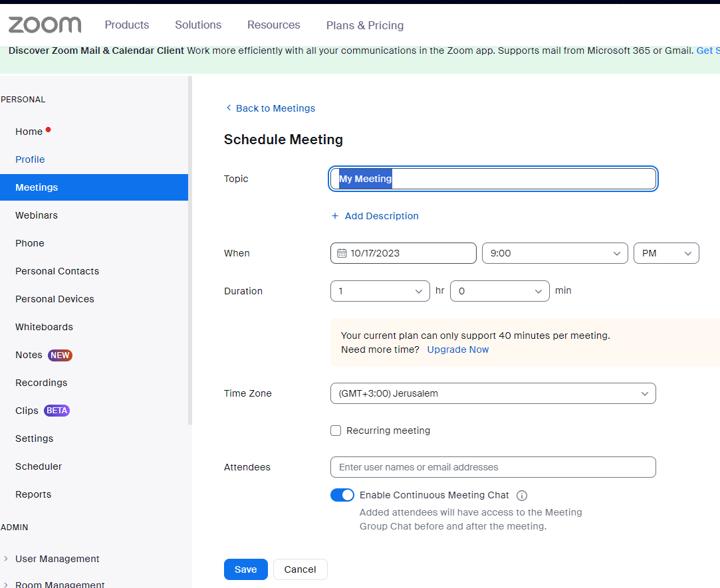Viewport: 720px width, 588px height.
Task: Open the AM/PM dropdown
Action: point(666,253)
